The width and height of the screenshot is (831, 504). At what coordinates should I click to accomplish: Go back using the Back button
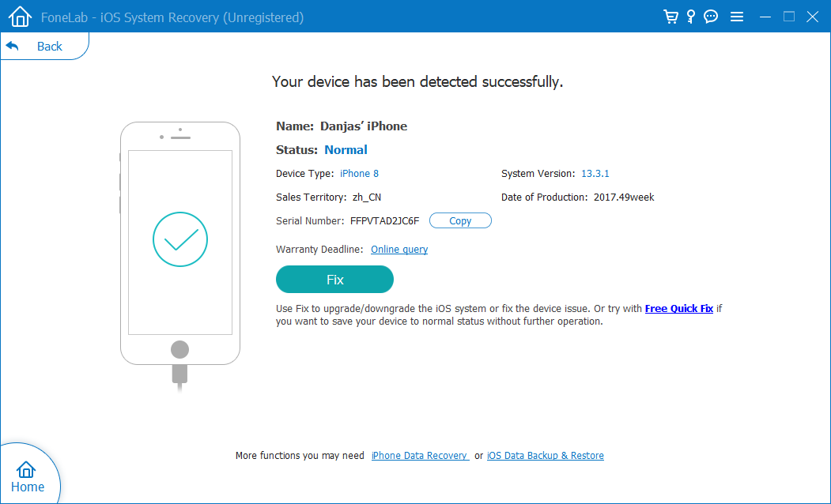(x=38, y=47)
